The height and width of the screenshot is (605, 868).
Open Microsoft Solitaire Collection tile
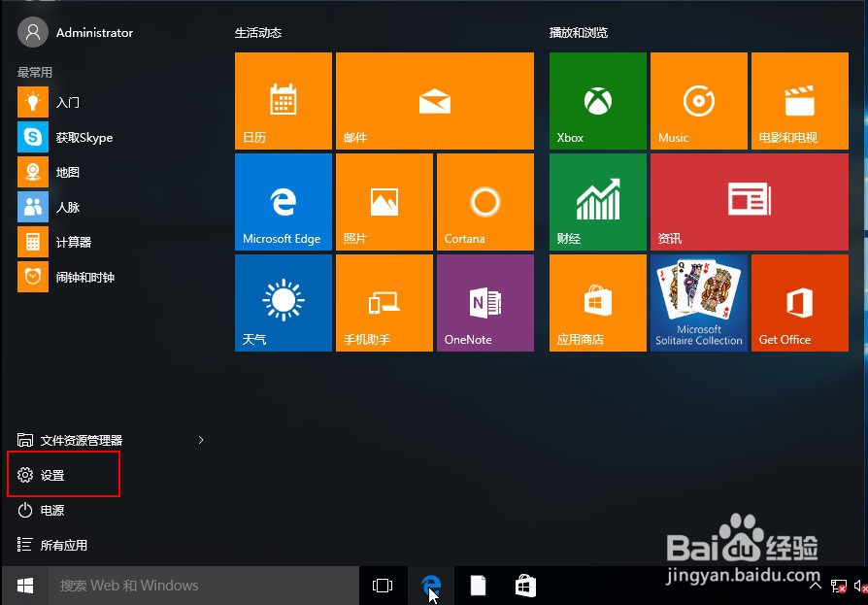pyautogui.click(x=699, y=303)
